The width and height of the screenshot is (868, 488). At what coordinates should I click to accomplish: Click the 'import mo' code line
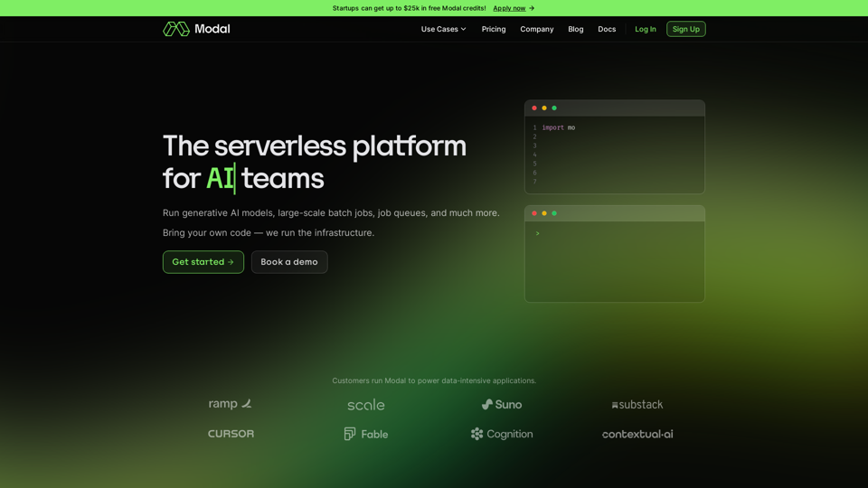tap(559, 127)
